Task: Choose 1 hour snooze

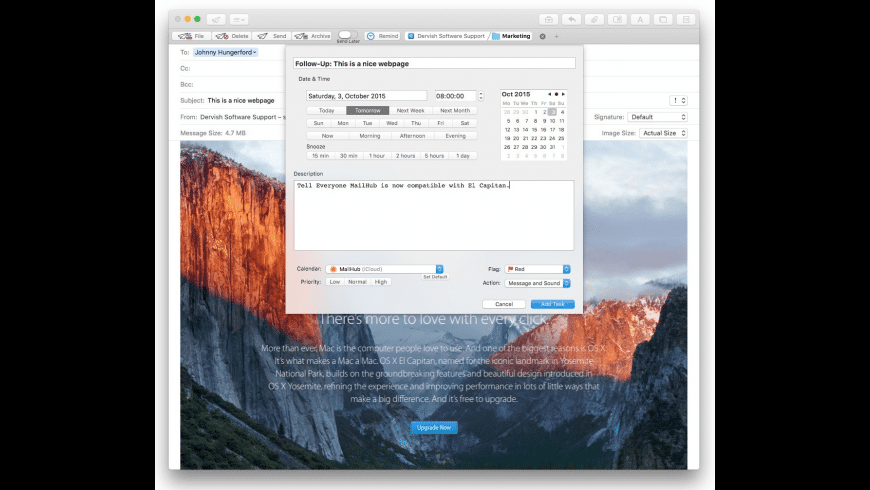Action: [x=377, y=156]
